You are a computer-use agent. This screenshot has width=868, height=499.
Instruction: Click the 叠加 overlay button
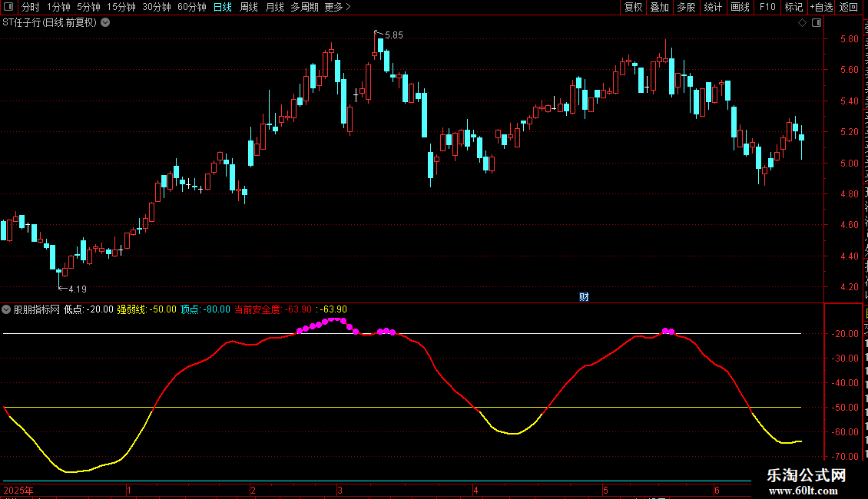pyautogui.click(x=659, y=7)
